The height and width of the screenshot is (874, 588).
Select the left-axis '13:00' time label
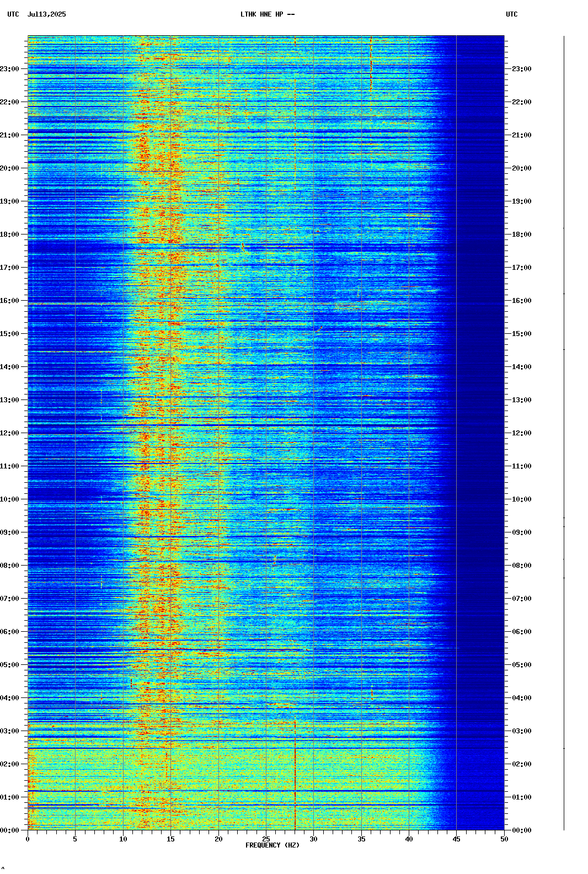point(9,400)
